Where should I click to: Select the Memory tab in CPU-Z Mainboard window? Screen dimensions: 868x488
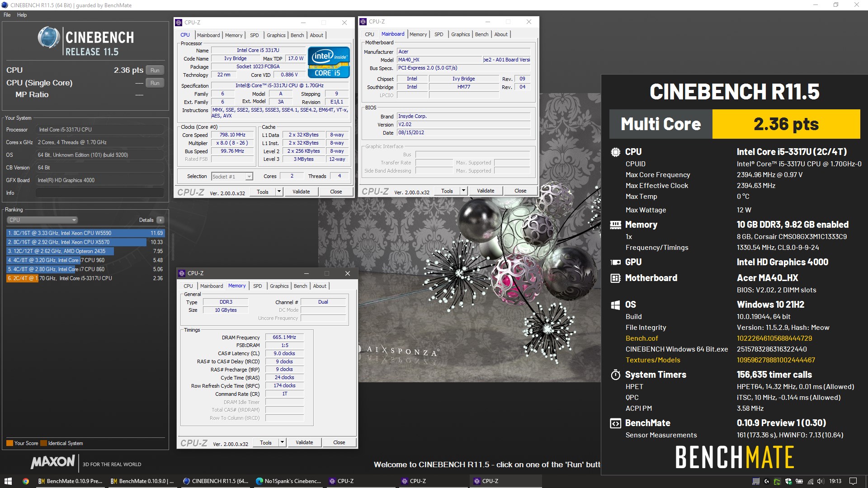pos(418,34)
